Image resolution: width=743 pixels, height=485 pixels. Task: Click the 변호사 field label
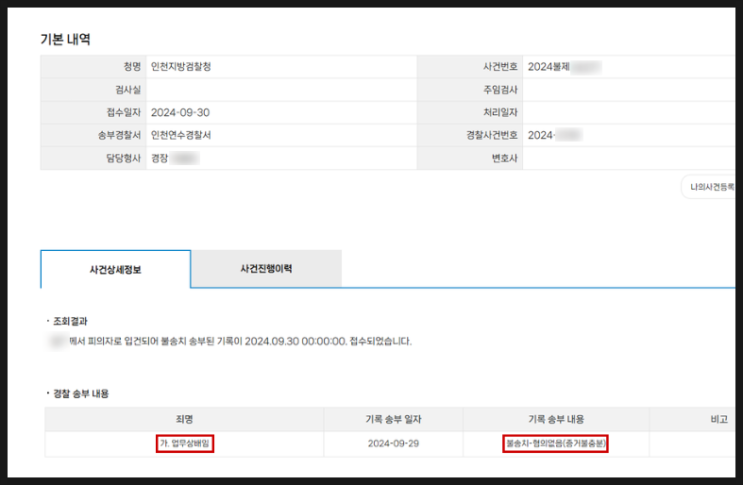[x=505, y=158]
